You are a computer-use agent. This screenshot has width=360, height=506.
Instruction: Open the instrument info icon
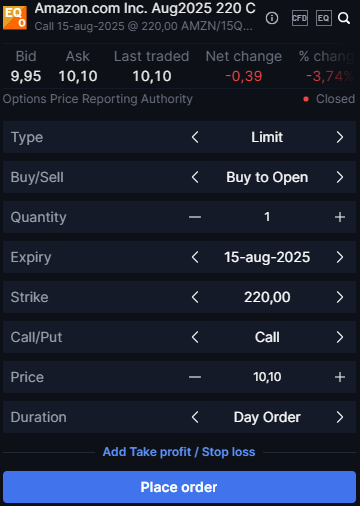[x=272, y=18]
